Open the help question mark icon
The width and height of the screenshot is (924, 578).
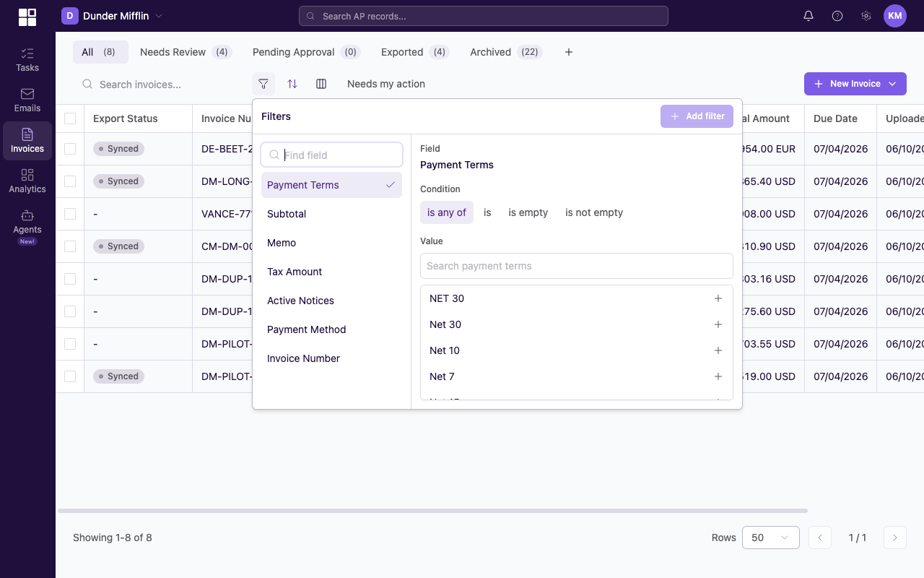click(837, 16)
